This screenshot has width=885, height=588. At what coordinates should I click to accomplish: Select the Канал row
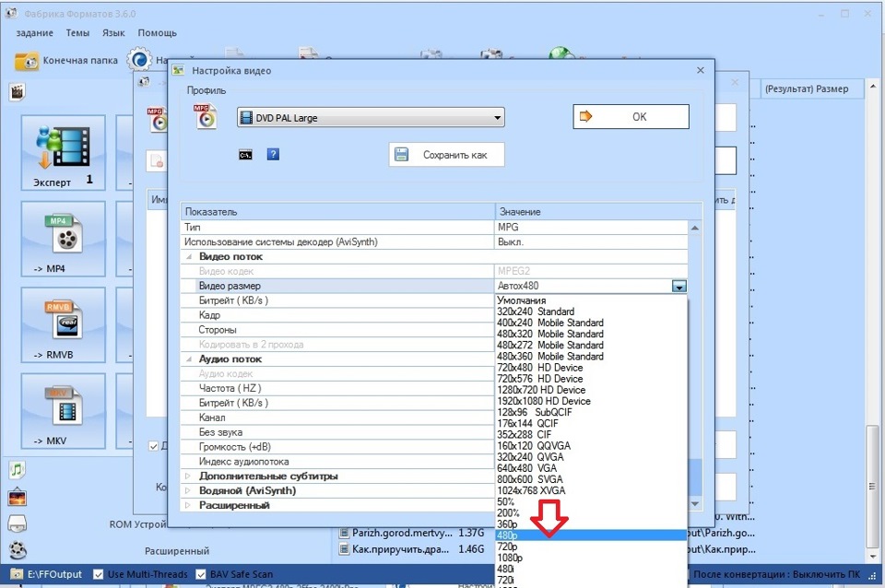(337, 418)
